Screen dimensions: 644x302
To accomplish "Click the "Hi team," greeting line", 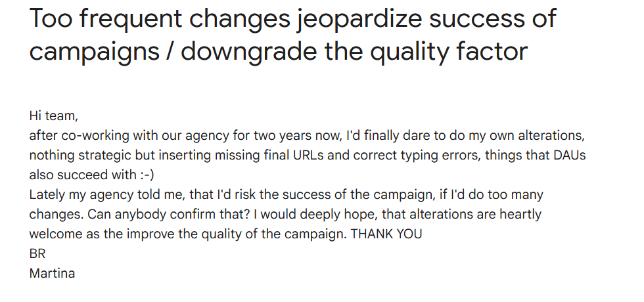I will 53,116.
